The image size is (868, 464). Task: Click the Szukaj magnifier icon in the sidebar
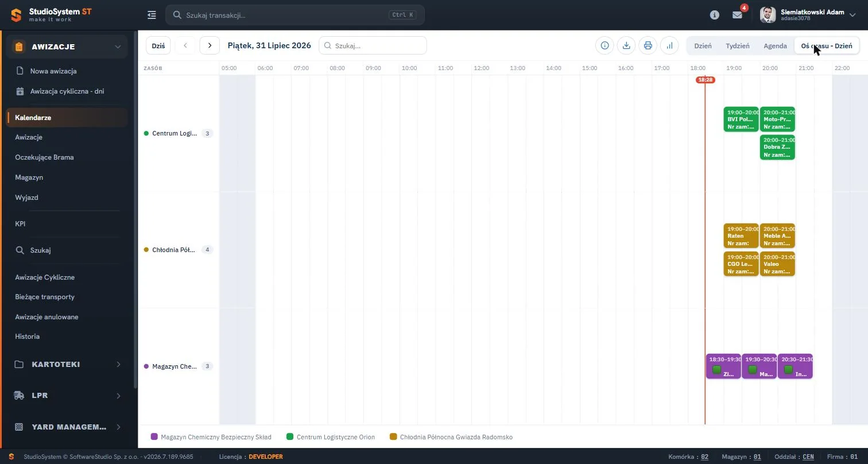coord(20,250)
